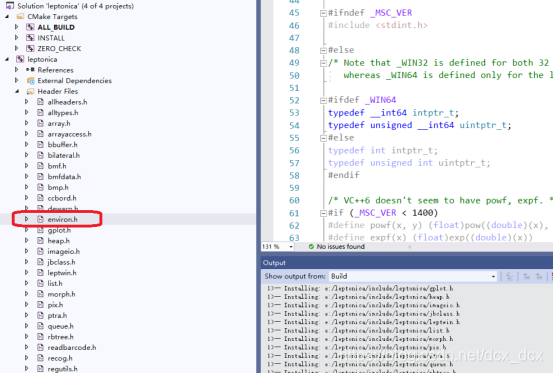
Task: Expand the INSTALL project node
Action: coord(17,37)
